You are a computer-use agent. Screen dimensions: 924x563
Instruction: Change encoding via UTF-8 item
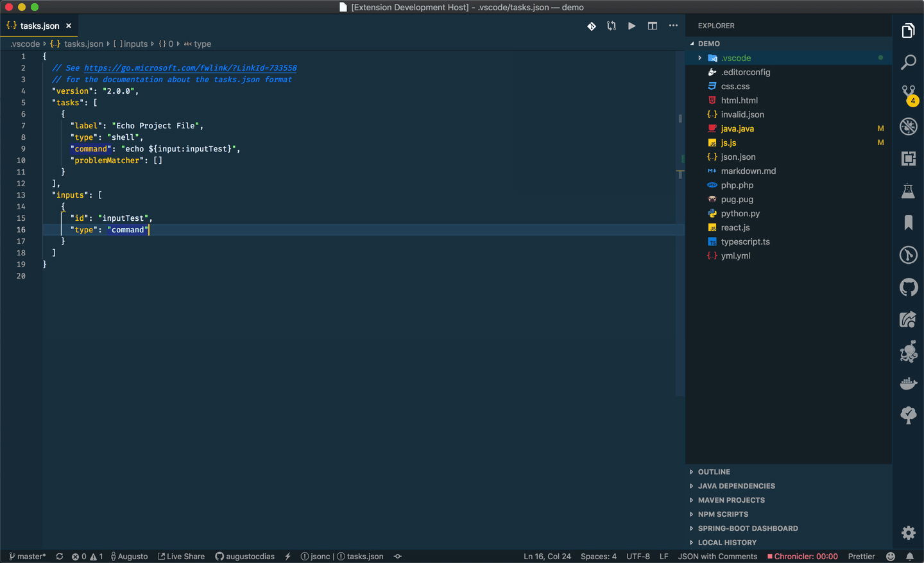click(638, 557)
